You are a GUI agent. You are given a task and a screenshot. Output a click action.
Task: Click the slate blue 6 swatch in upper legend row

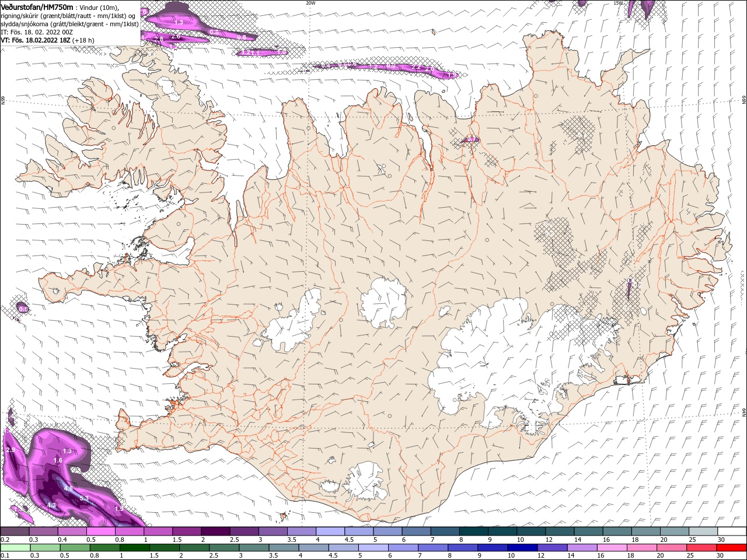click(416, 531)
